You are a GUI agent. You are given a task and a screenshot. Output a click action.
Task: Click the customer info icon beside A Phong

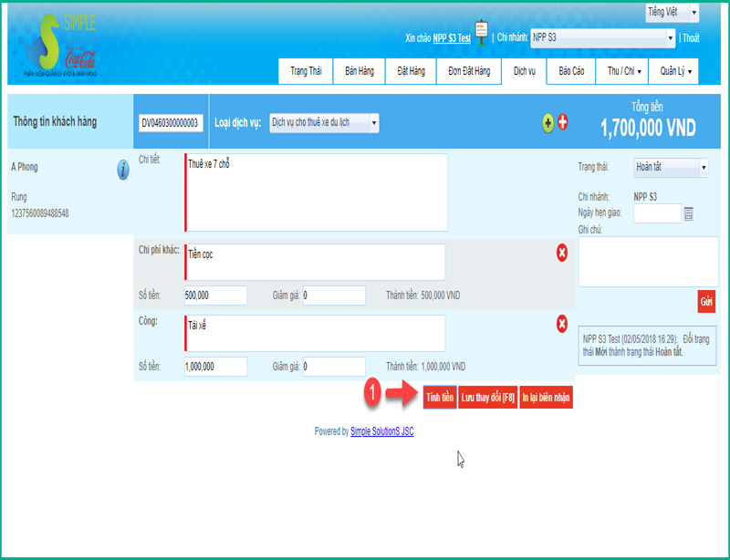point(122,170)
